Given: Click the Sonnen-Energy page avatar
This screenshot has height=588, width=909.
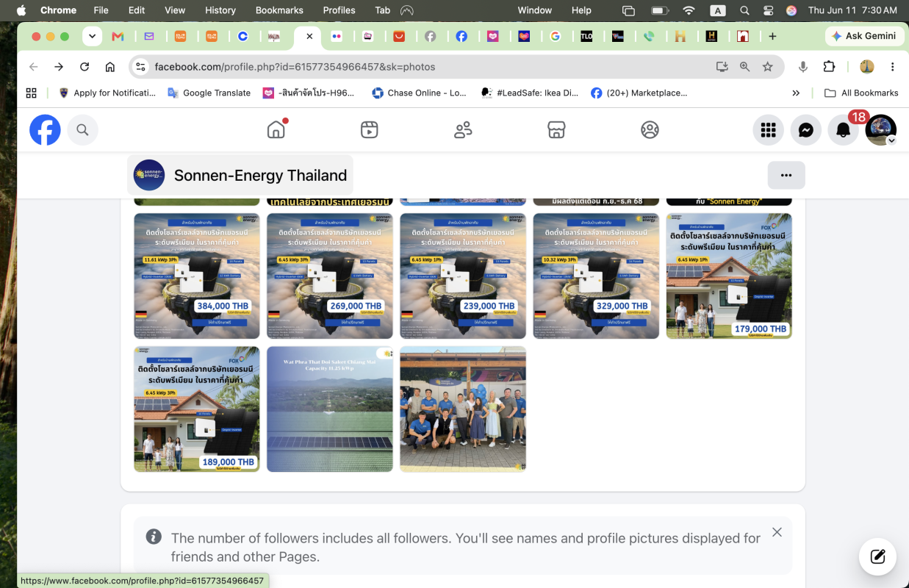Looking at the screenshot, I should click(x=149, y=175).
